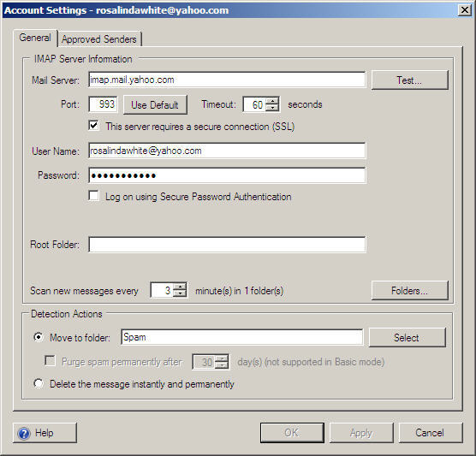Image resolution: width=476 pixels, height=456 pixels.
Task: Decrease Timeout with the down arrow
Action: point(272,108)
